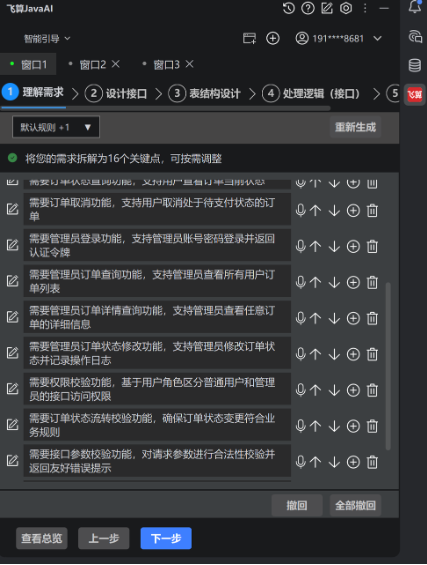The height and width of the screenshot is (565, 427).
Task: Move up the 需要管理员登录功能 row
Action: click(316, 246)
